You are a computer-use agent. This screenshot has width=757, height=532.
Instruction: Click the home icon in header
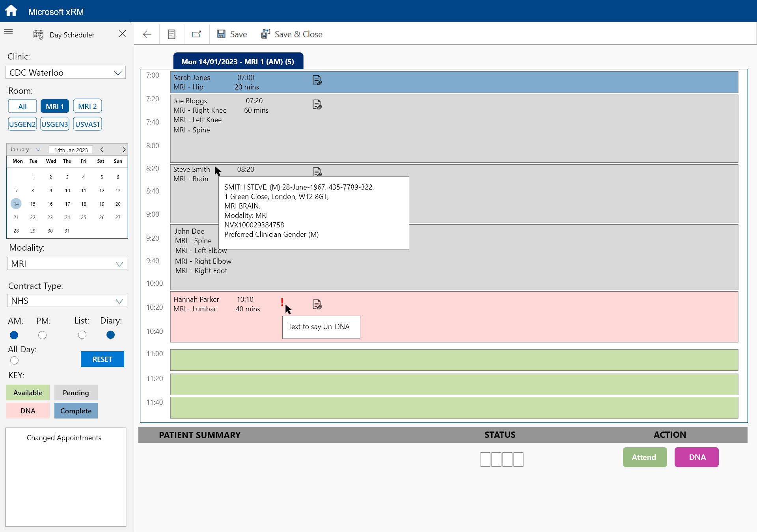tap(11, 11)
